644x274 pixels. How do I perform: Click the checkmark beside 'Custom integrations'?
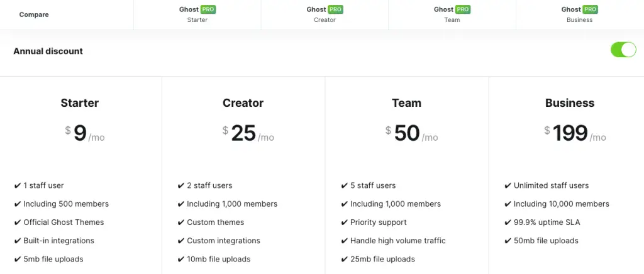180,241
